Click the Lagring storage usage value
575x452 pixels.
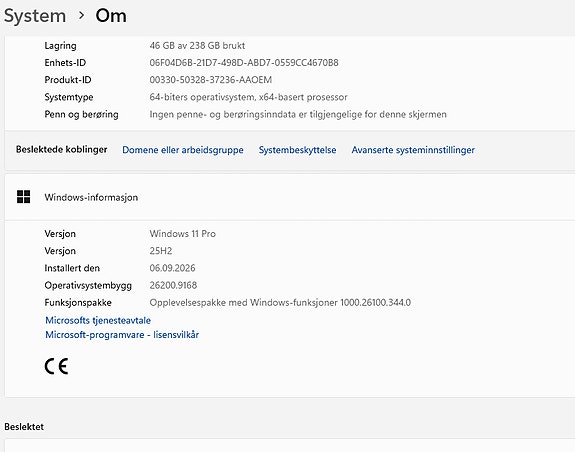tap(197, 46)
